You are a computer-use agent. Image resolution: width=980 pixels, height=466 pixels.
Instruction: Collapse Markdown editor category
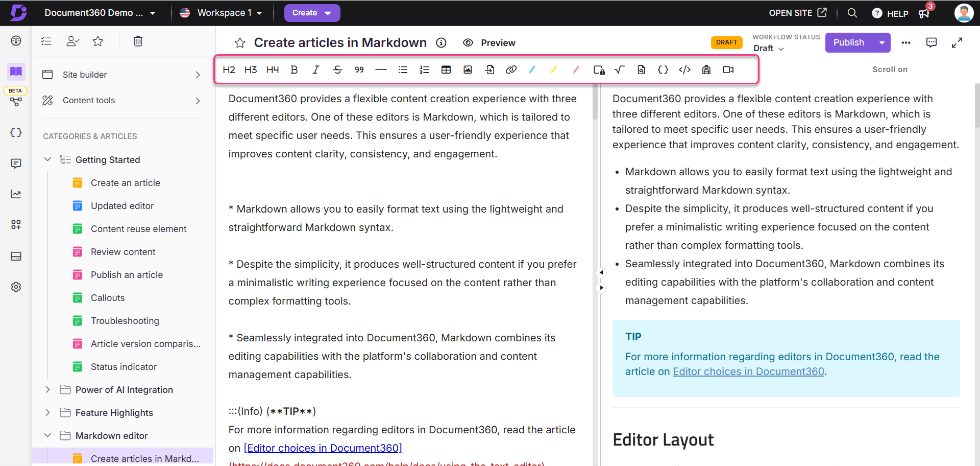point(47,435)
